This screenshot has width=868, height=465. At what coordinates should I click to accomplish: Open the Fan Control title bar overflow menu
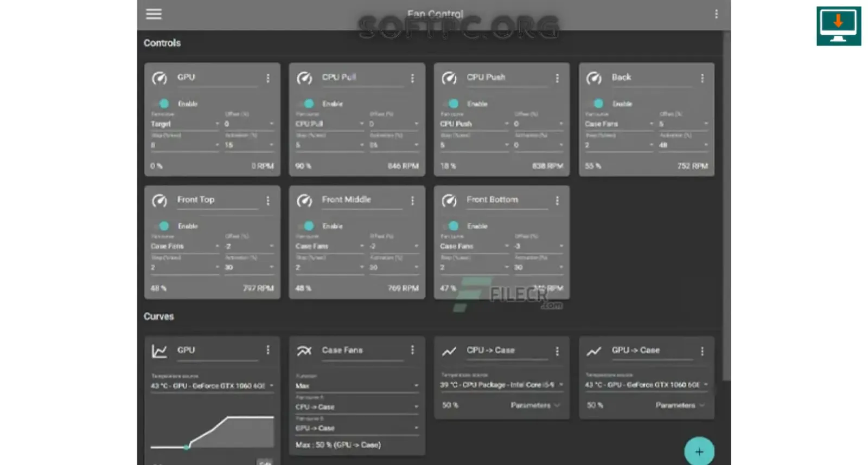716,14
